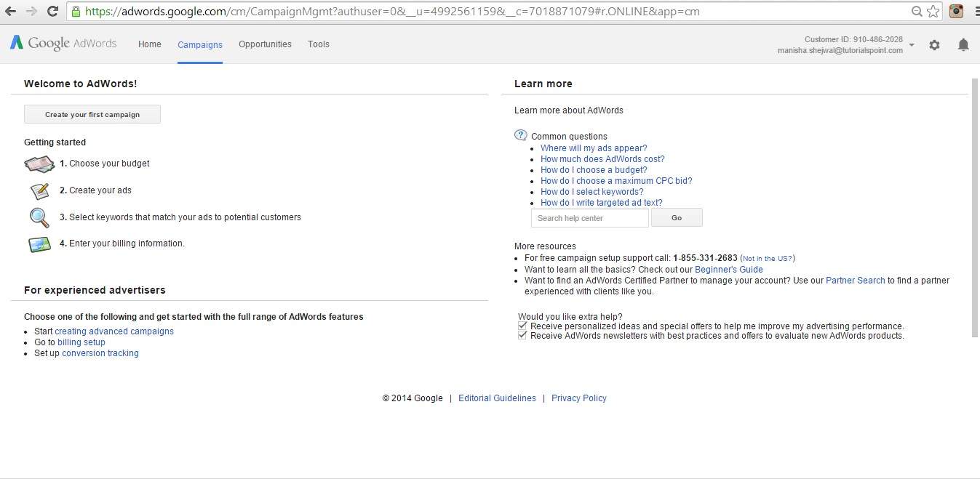Click the billing card icon beside step 4
The width and height of the screenshot is (980, 479).
(39, 244)
